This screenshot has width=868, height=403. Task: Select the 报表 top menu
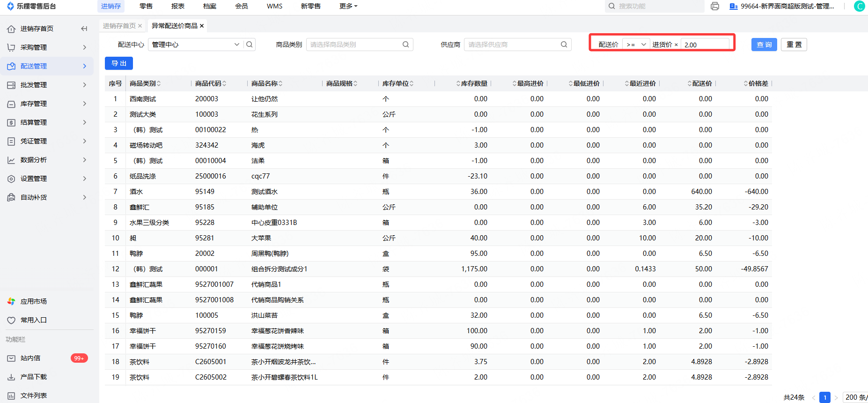coord(178,6)
